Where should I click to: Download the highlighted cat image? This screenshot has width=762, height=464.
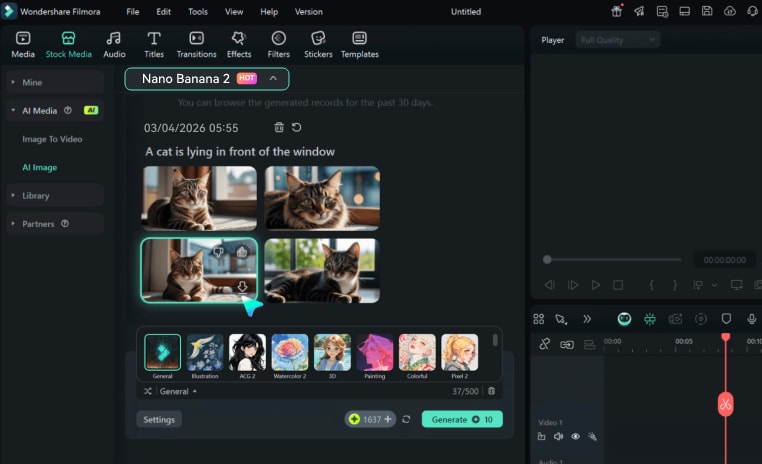(x=242, y=287)
